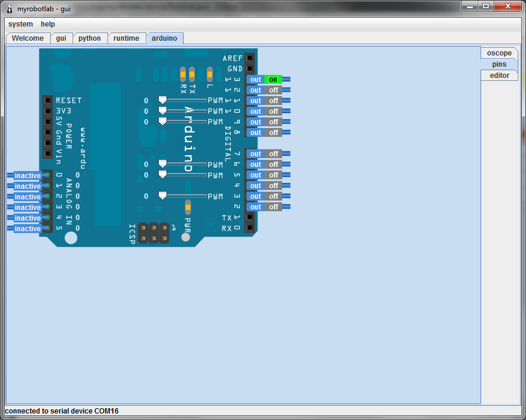Switch pin 5 'out' mode button

(256, 175)
